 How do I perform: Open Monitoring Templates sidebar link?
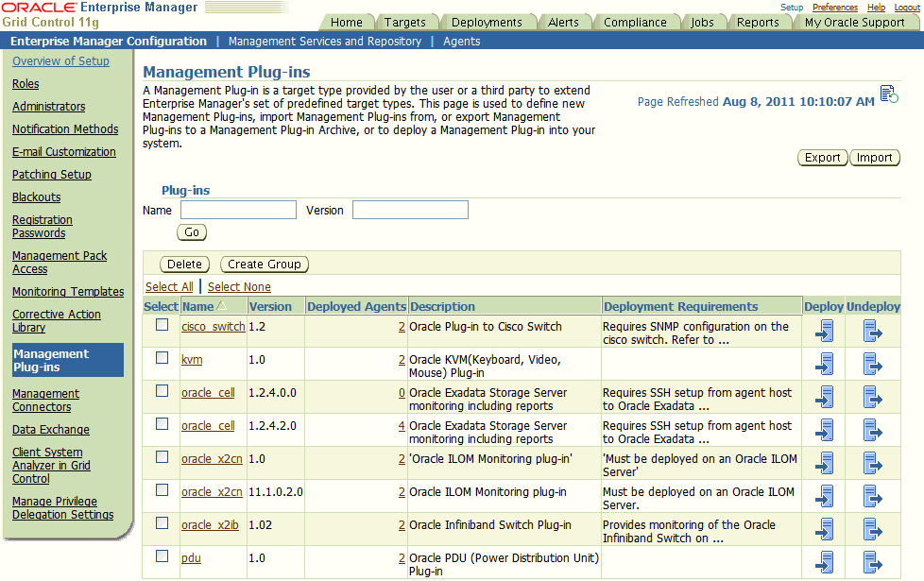[68, 292]
